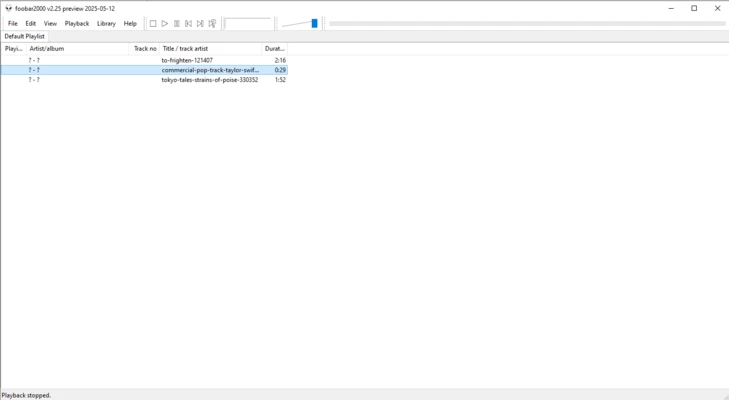This screenshot has height=400, width=729.
Task: Sort by the Track no column header
Action: [x=145, y=48]
